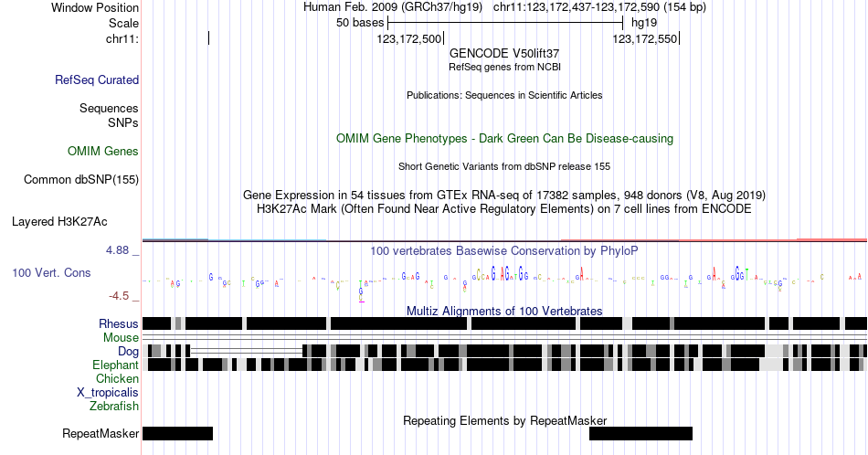The height and width of the screenshot is (455, 868).
Task: Click the chr11: ruler label
Action: coord(122,38)
